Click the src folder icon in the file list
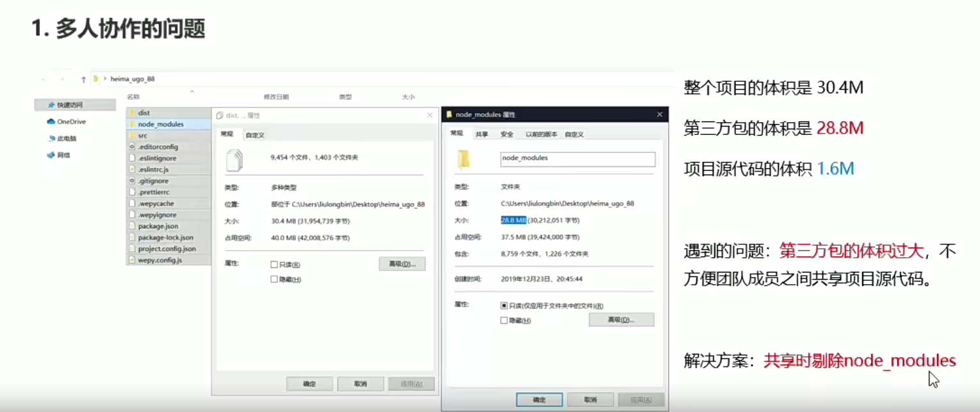Screen dimensions: 980x412 point(132,136)
